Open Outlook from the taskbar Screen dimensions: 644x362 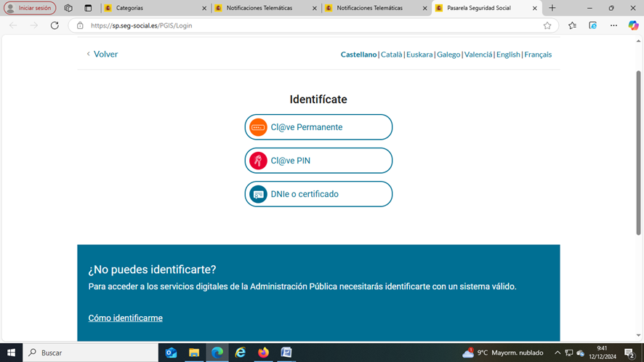pos(171,353)
